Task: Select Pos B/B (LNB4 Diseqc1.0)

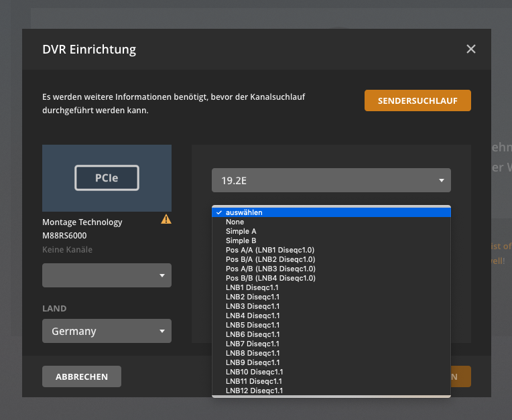Action: click(331, 278)
